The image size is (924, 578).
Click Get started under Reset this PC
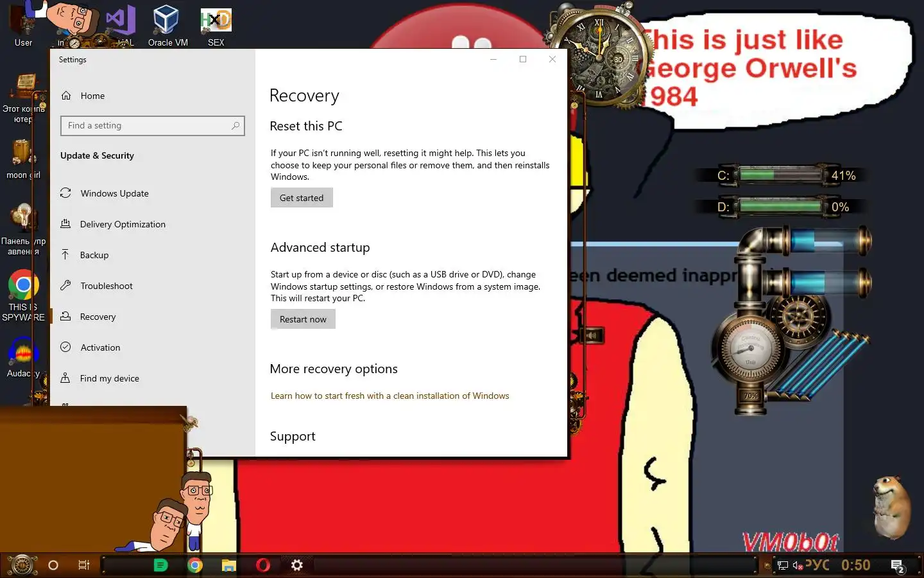click(302, 198)
